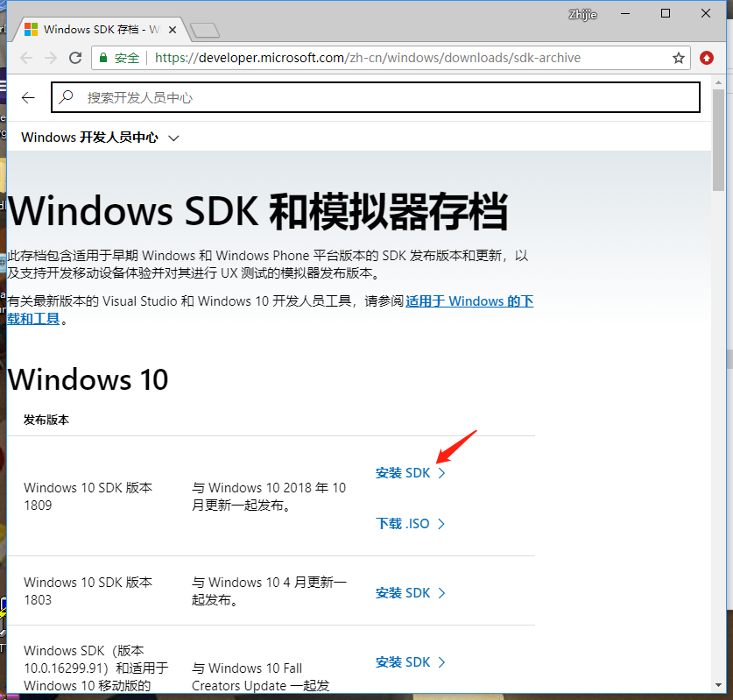The height and width of the screenshot is (700, 733).
Task: Click the Zhijie profile button
Action: [582, 15]
